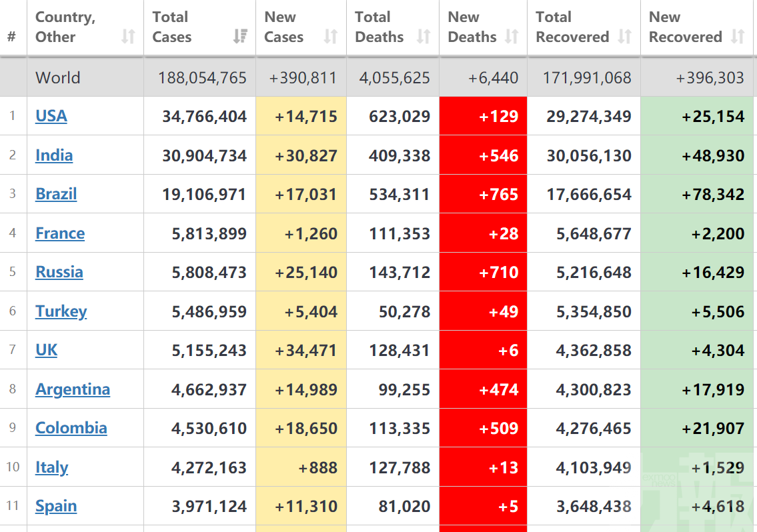Open the Italy country link
Image resolution: width=757 pixels, height=532 pixels.
click(x=51, y=467)
